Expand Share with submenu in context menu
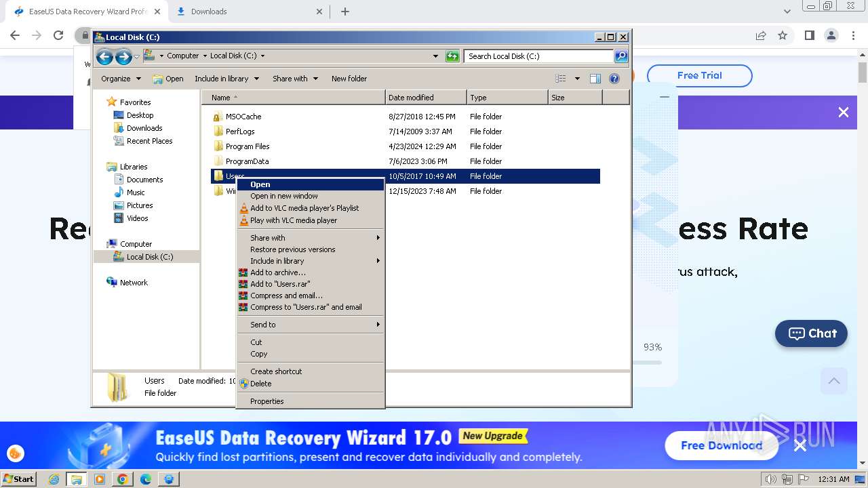Image resolution: width=868 pixels, height=488 pixels. click(x=310, y=238)
